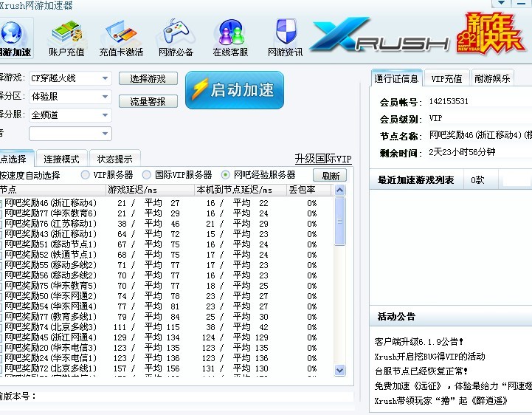Select the 国际VIP服务器 radio button
Image resolution: width=532 pixels, height=415 pixels.
pyautogui.click(x=147, y=175)
